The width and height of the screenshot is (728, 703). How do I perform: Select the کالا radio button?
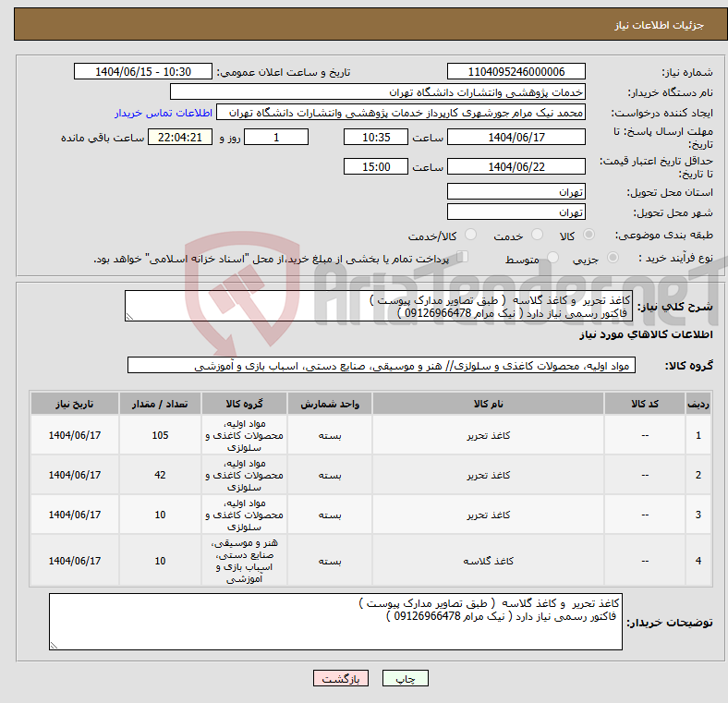point(588,235)
